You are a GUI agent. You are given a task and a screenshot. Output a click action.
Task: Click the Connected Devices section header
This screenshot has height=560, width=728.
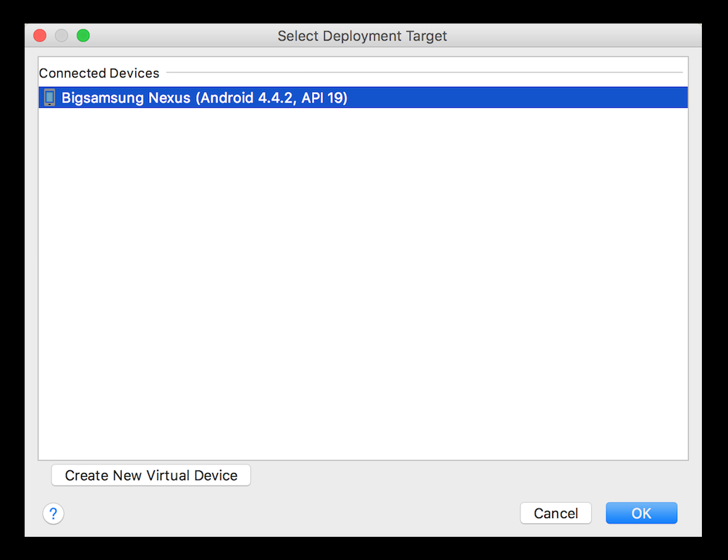point(99,73)
